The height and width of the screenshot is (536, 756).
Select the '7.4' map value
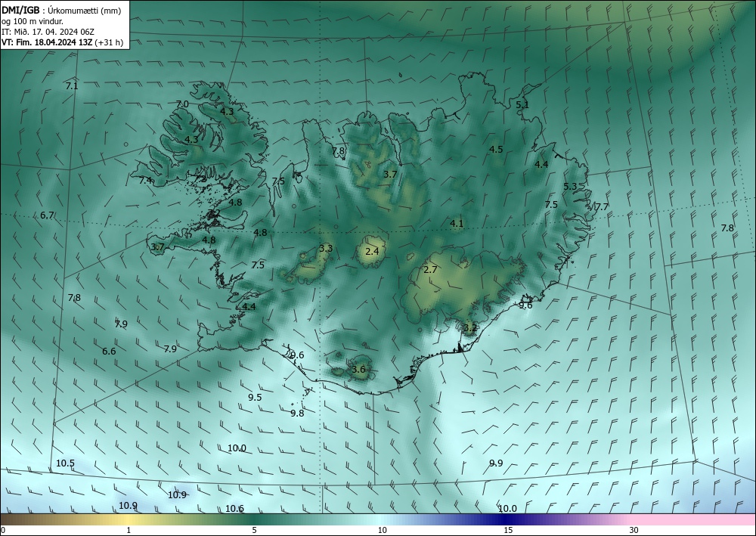[145, 180]
